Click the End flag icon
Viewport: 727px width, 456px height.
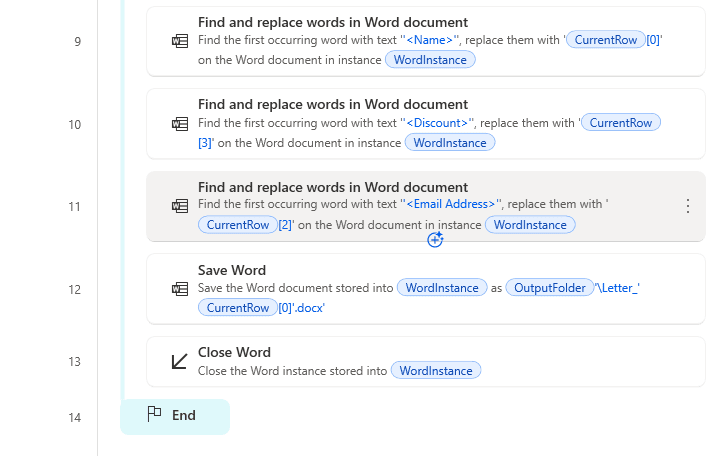154,414
